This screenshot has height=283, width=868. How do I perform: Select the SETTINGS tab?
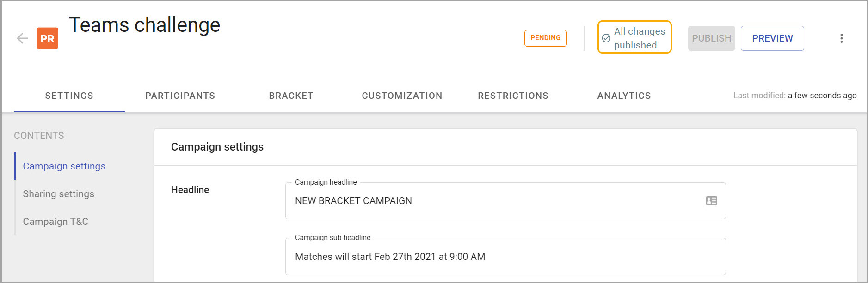(x=69, y=96)
